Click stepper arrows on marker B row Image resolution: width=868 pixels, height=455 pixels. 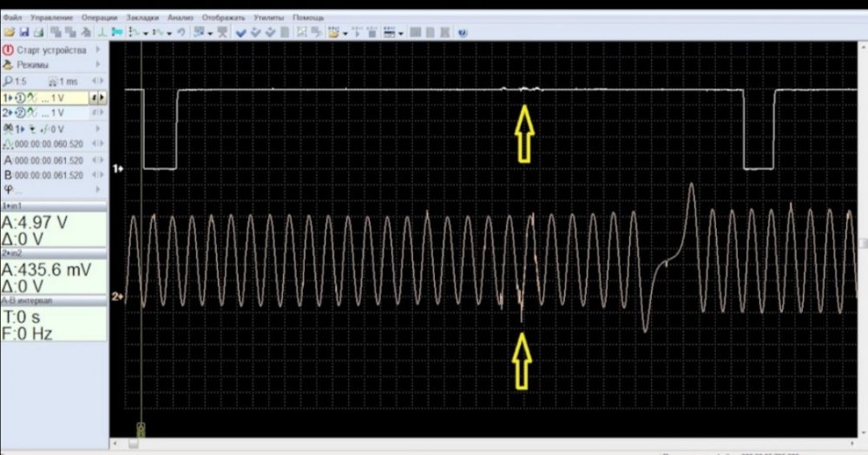click(x=97, y=175)
